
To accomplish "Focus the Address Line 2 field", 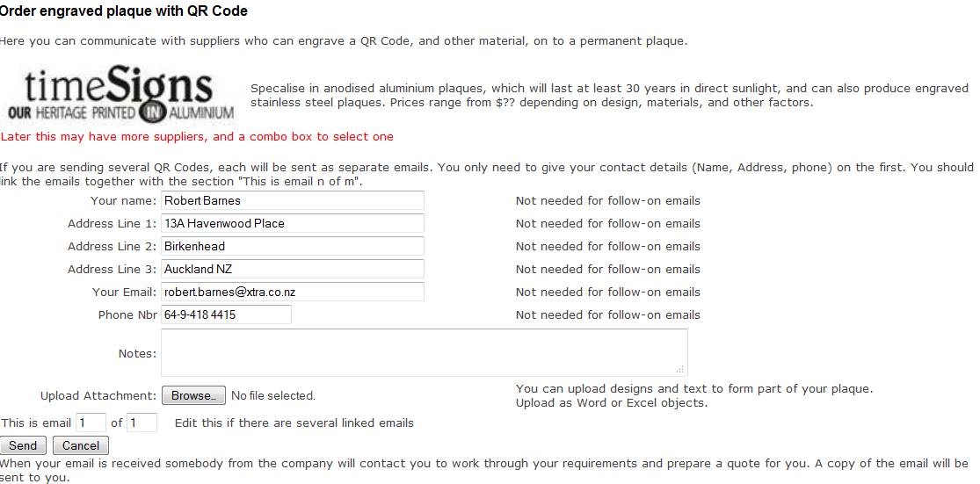I will [x=293, y=246].
